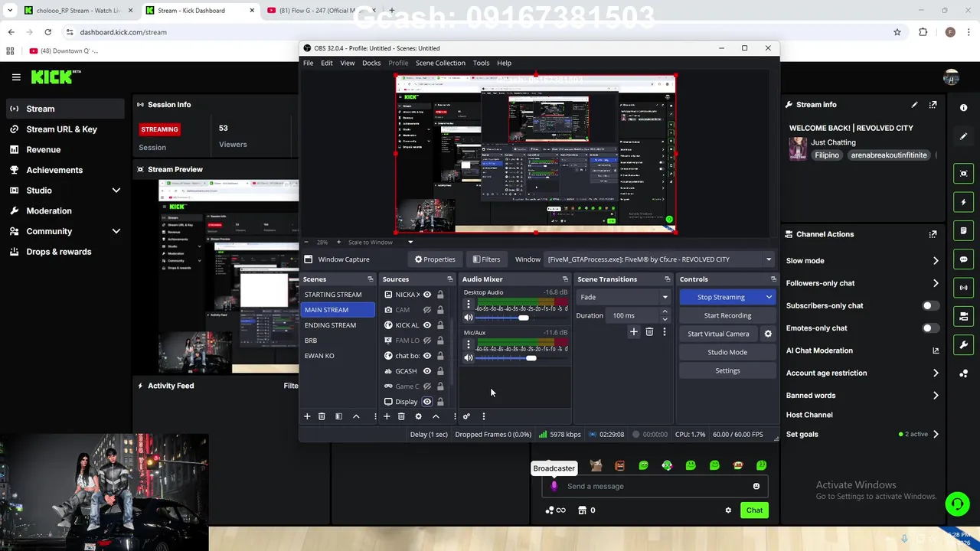Screen dimensions: 980x551
Task: Expand Banned words options
Action: tap(936, 396)
